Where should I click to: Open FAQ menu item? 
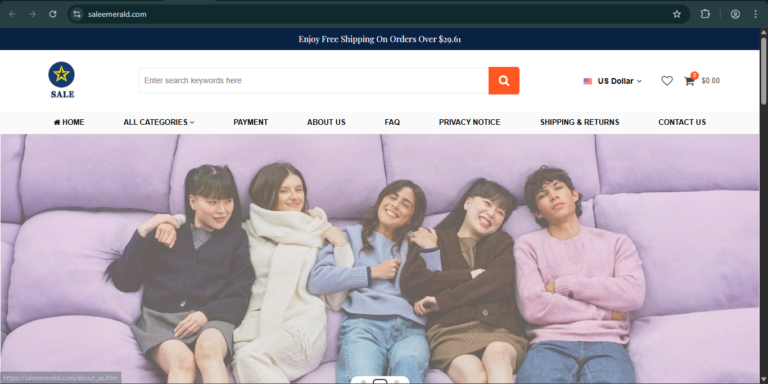tap(392, 122)
